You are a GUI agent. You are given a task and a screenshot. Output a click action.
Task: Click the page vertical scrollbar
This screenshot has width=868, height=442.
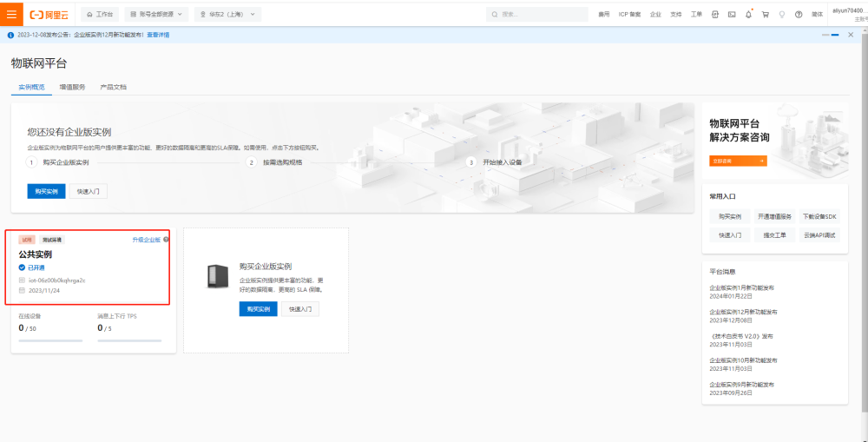[865, 221]
